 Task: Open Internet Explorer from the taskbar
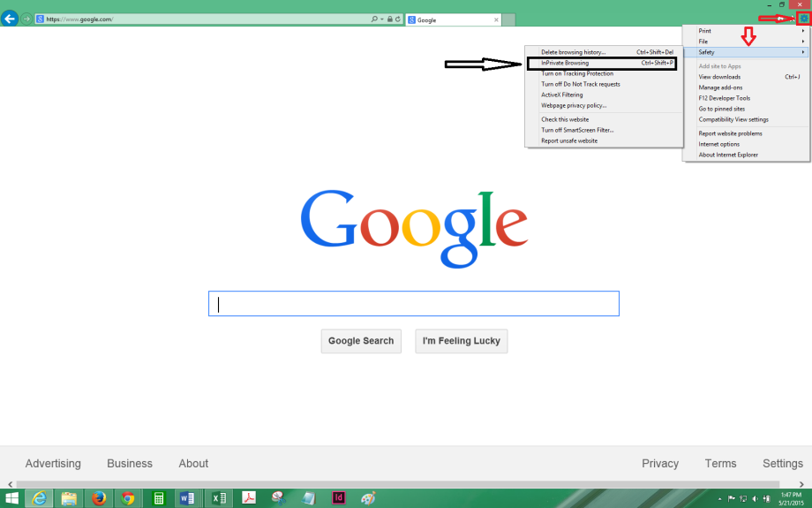click(39, 498)
